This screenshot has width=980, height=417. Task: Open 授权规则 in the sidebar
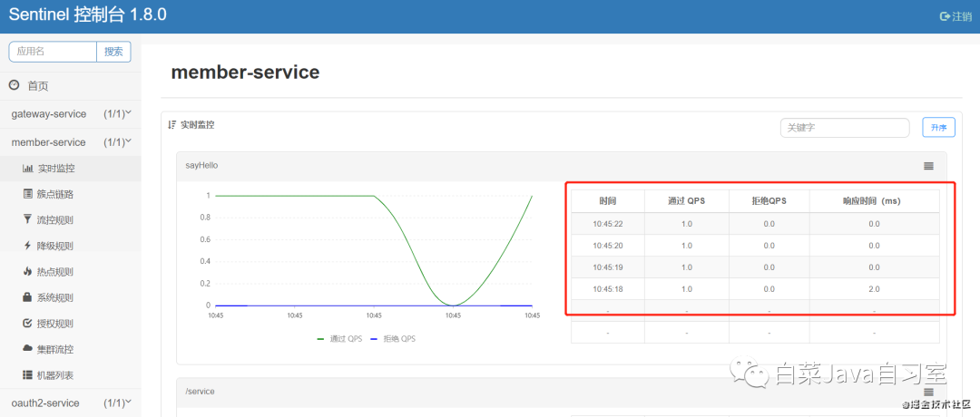(70, 324)
